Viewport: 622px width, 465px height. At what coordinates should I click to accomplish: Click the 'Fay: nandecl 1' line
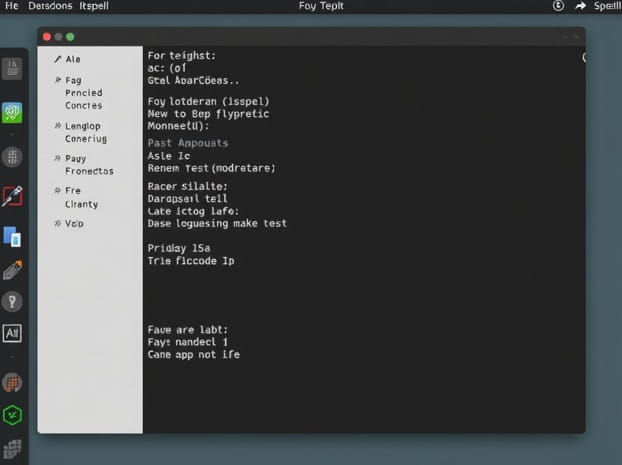pyautogui.click(x=188, y=342)
